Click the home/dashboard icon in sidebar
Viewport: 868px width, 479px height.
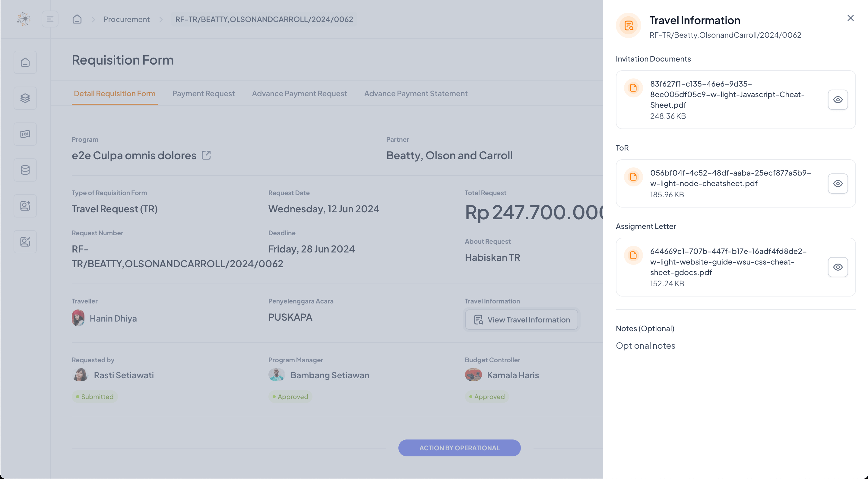[x=25, y=62]
